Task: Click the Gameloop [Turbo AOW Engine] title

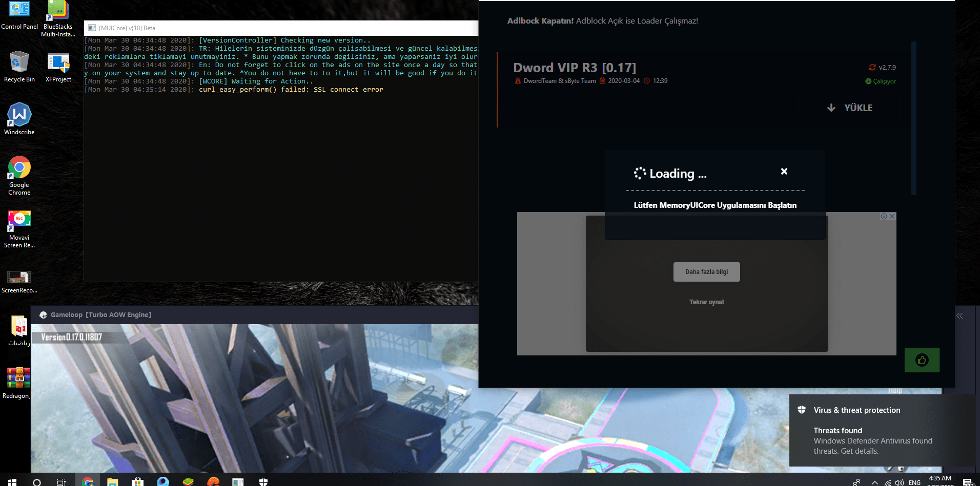Action: coord(101,315)
